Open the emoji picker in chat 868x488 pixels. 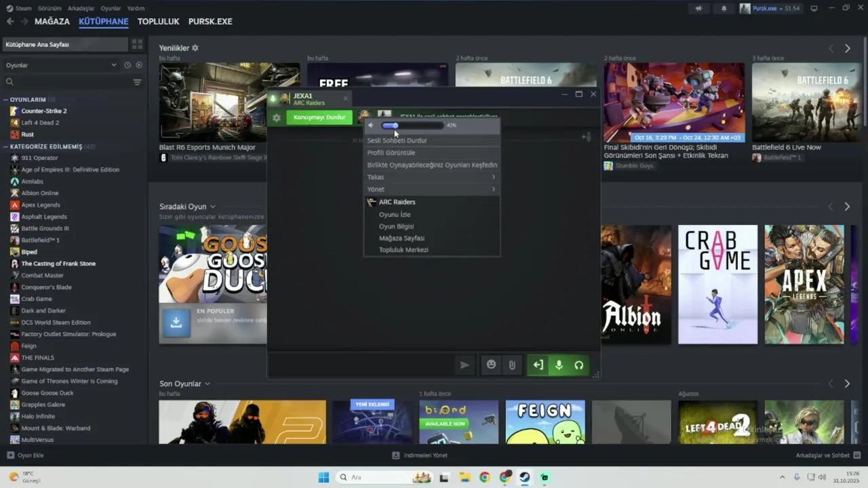(492, 365)
